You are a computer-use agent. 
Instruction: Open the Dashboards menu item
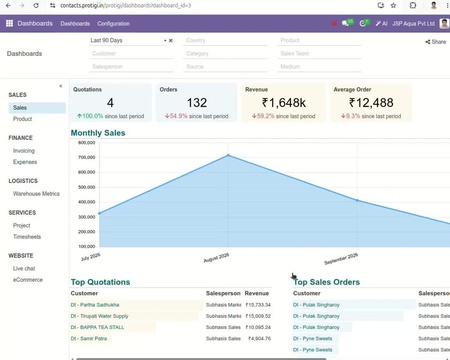tap(75, 24)
